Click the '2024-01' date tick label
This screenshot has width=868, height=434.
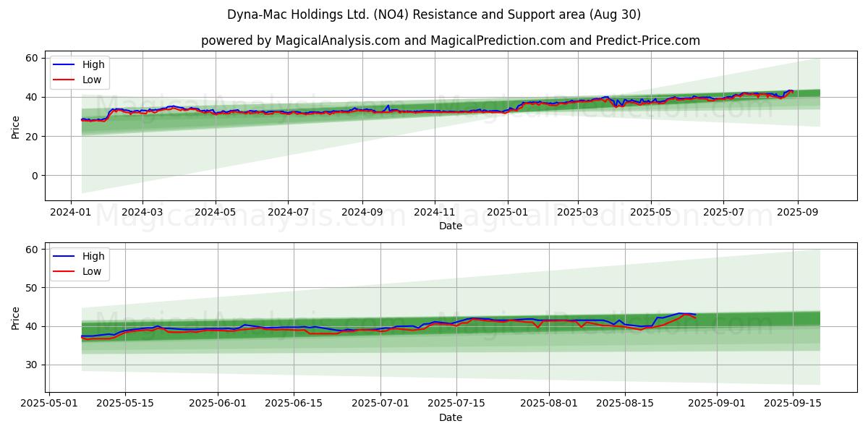(70, 212)
